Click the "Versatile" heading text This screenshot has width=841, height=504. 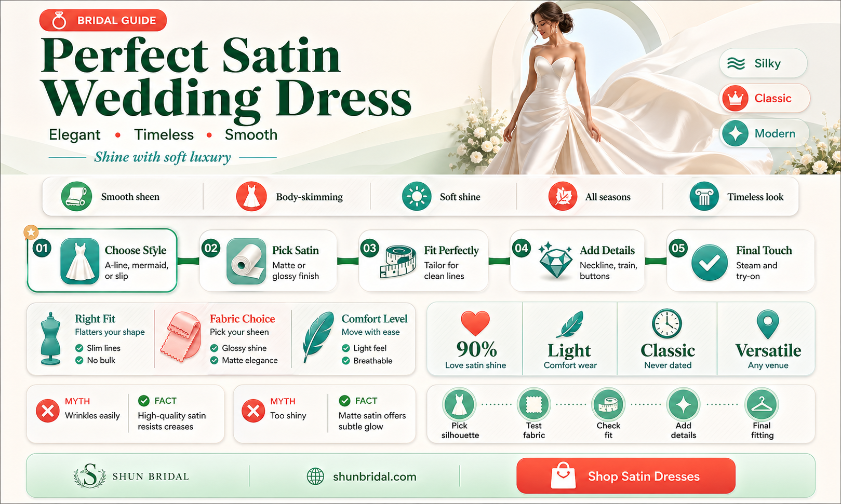(x=768, y=350)
